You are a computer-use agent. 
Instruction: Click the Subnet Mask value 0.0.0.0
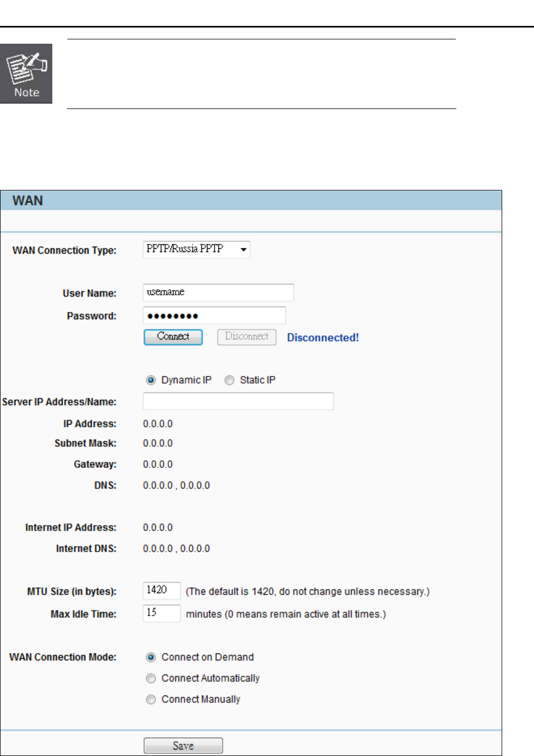click(158, 444)
